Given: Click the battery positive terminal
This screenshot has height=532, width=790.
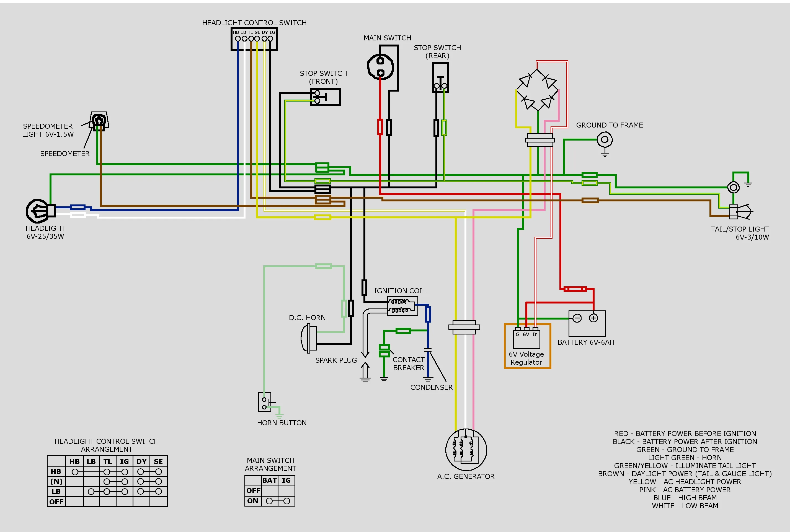Looking at the screenshot, I should (593, 318).
